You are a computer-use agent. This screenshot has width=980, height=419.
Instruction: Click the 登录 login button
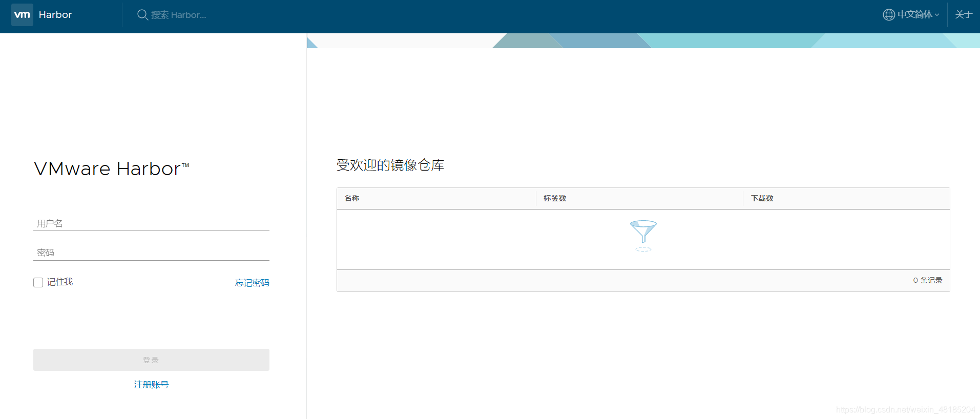coord(151,360)
